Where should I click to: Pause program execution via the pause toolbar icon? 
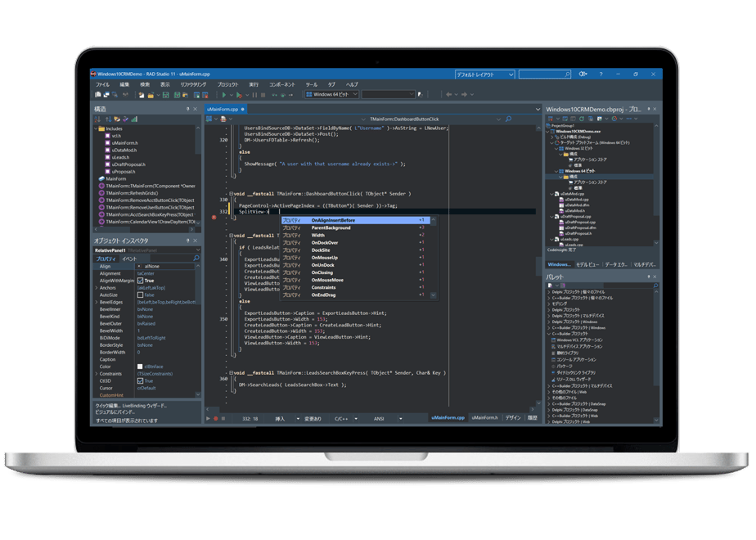(254, 94)
